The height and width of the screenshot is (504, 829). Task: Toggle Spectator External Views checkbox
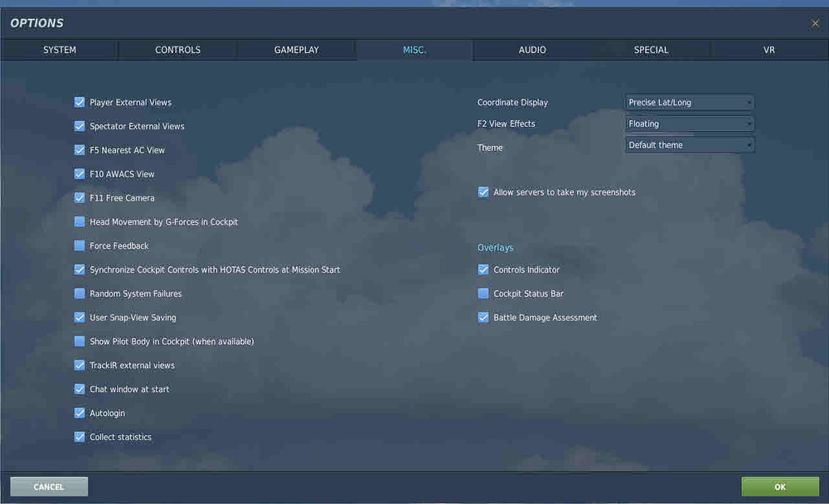click(x=80, y=126)
